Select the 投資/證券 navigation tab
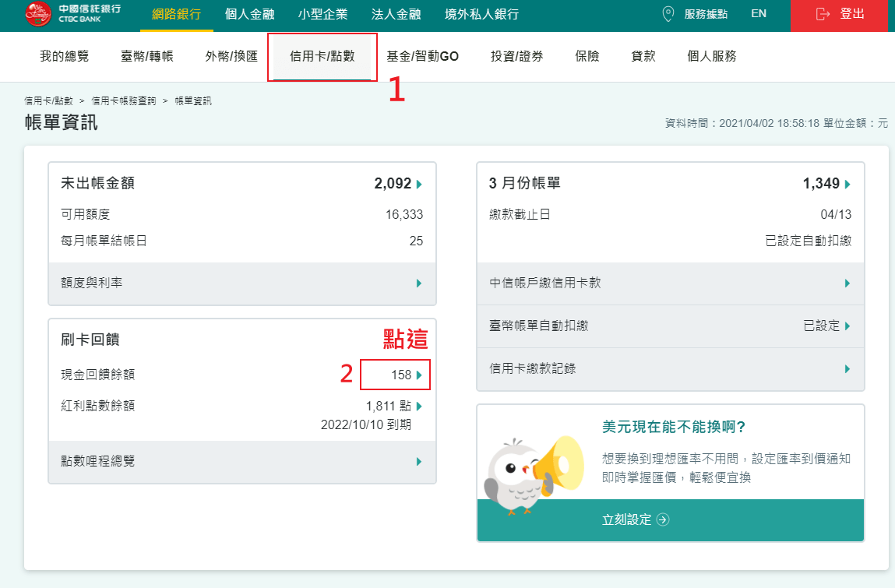Viewport: 895px width, 588px height. pos(516,56)
